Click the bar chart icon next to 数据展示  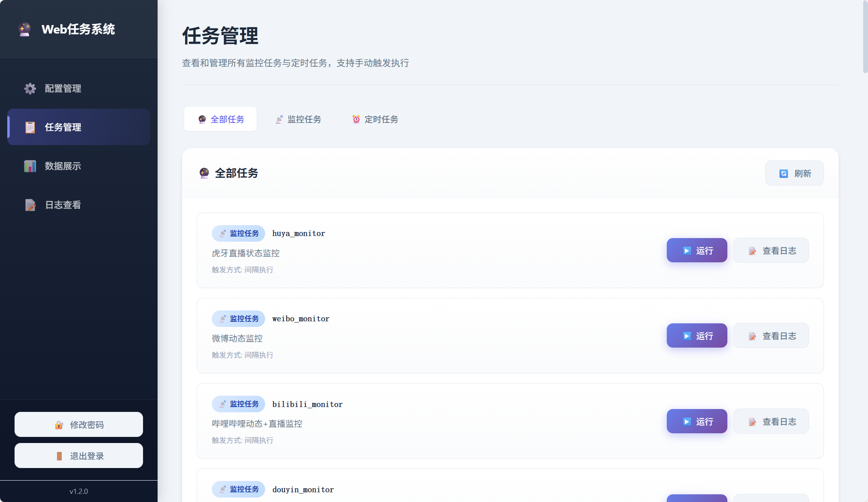[30, 166]
